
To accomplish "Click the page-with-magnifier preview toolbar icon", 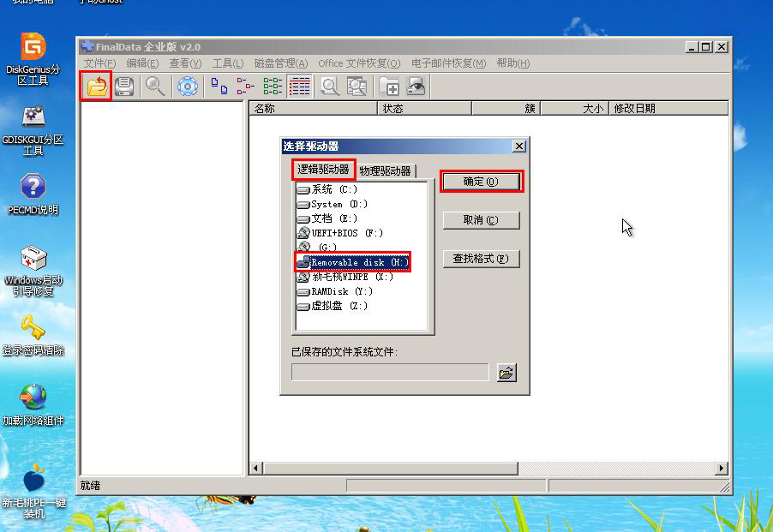I will [x=330, y=87].
